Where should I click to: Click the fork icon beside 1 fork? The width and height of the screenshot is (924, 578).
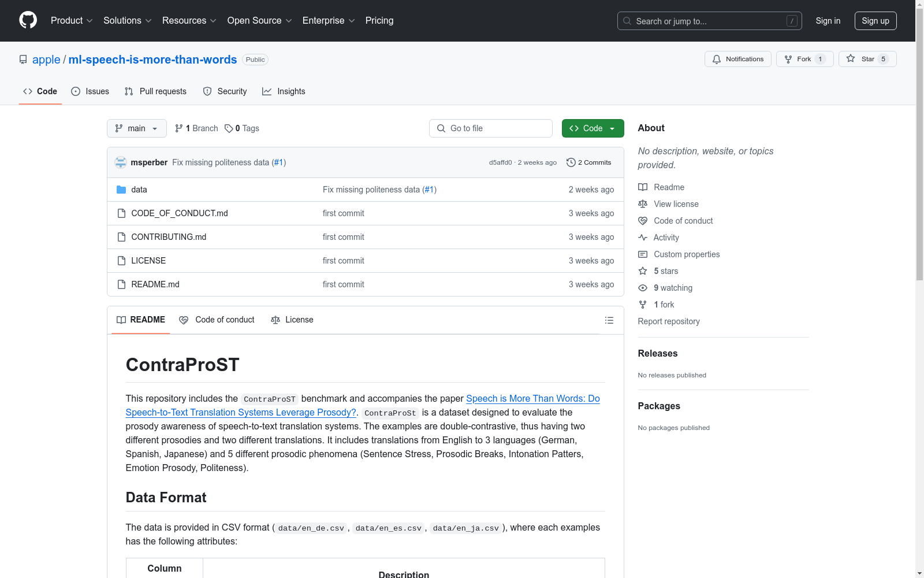pyautogui.click(x=643, y=305)
